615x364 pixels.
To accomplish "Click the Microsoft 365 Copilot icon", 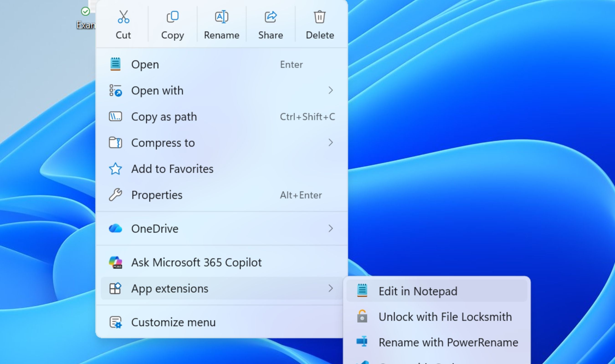I will coord(115,262).
